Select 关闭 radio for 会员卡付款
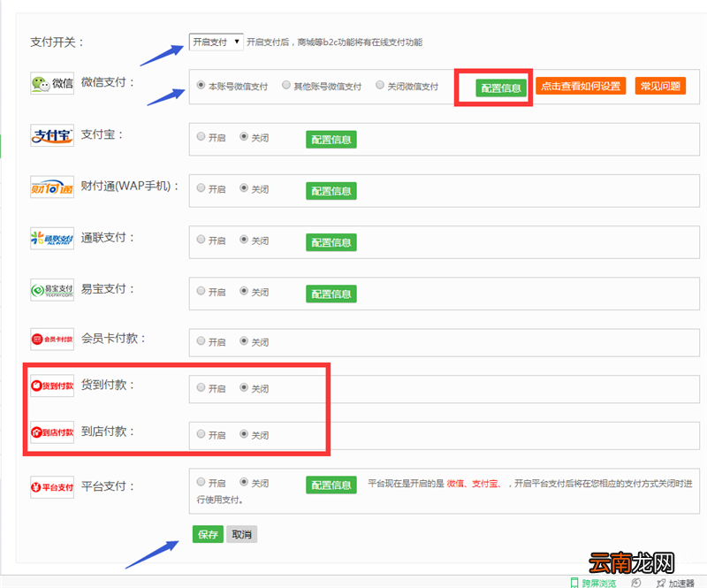This screenshot has width=707, height=588. tap(244, 340)
